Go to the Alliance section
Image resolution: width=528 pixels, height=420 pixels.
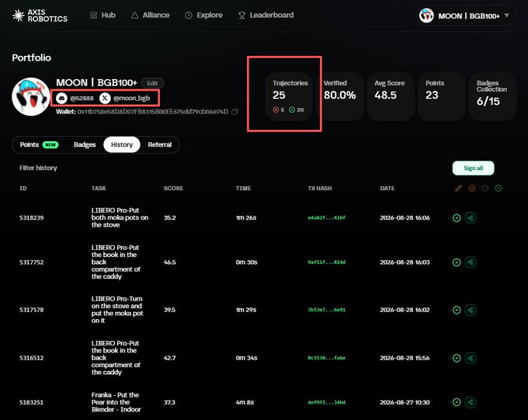pos(150,16)
